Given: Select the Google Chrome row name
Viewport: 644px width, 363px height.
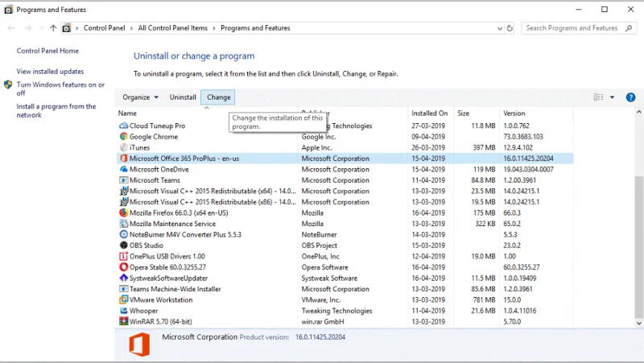Looking at the screenshot, I should click(x=154, y=137).
